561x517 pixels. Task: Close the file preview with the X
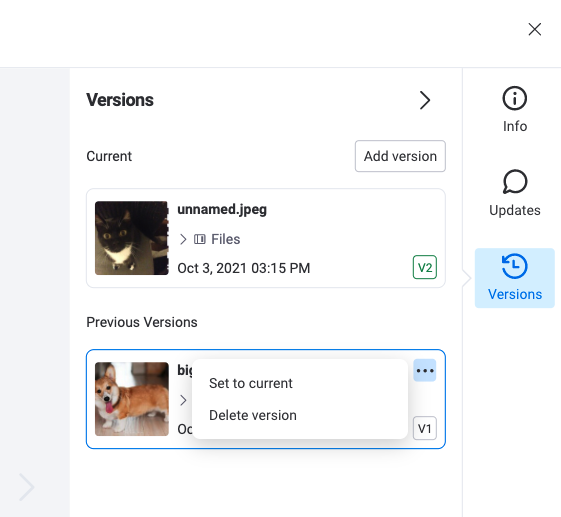tap(535, 29)
